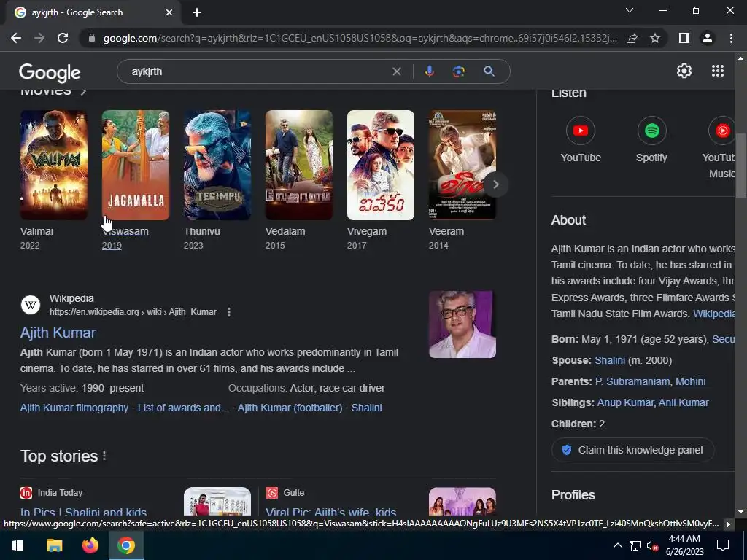Viewport: 747px width, 560px height.
Task: Open more options for Wikipedia result
Action: point(229,312)
